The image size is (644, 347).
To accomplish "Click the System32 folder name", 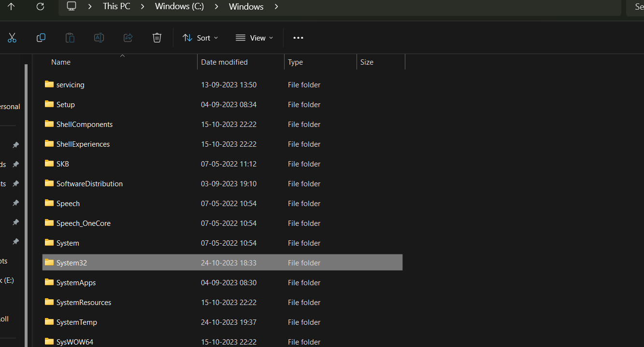I will click(x=72, y=263).
